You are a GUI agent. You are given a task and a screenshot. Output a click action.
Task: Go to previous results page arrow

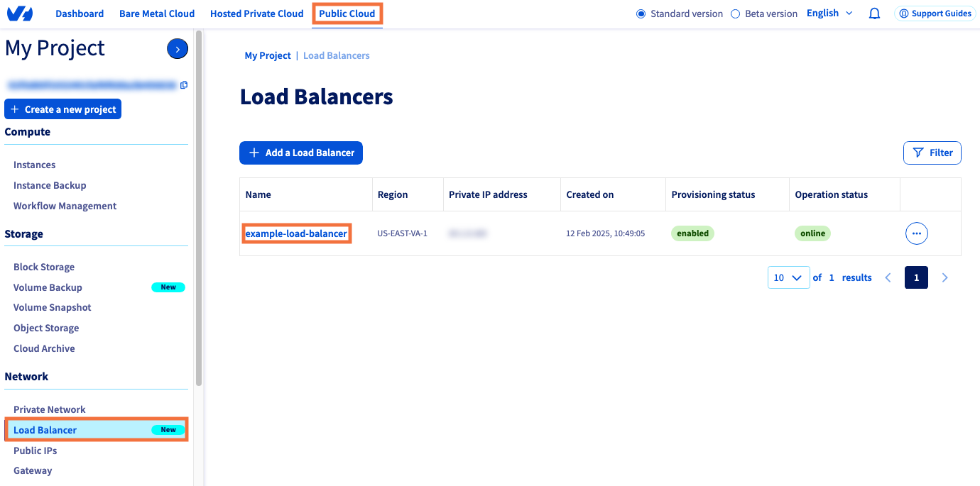[x=888, y=277]
